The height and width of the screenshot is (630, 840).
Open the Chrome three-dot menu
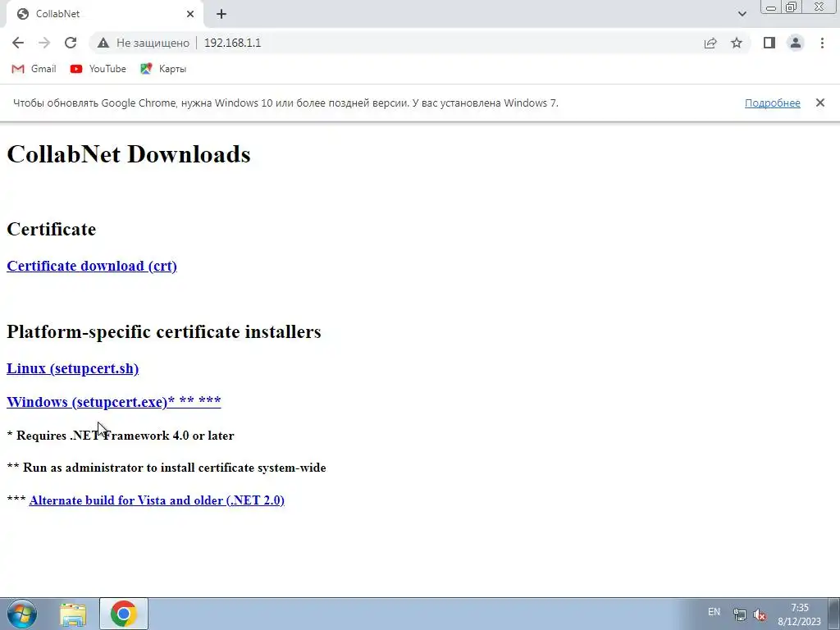(x=822, y=43)
